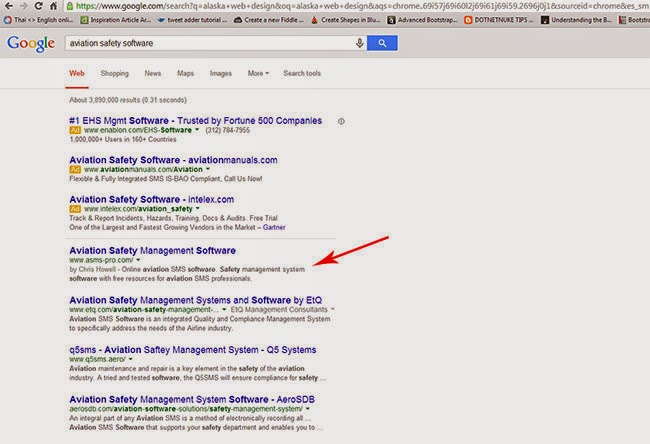Switch to the Shopping tab
The image size is (650, 444).
tap(115, 73)
